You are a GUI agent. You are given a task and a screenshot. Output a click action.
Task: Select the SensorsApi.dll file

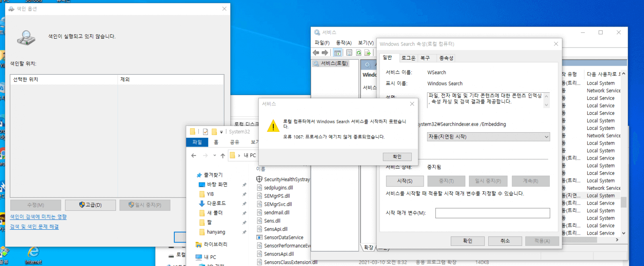(279, 254)
